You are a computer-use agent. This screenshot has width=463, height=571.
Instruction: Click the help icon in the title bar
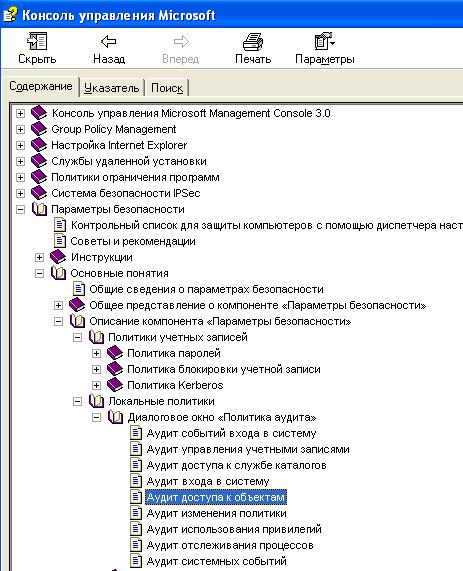click(x=10, y=15)
